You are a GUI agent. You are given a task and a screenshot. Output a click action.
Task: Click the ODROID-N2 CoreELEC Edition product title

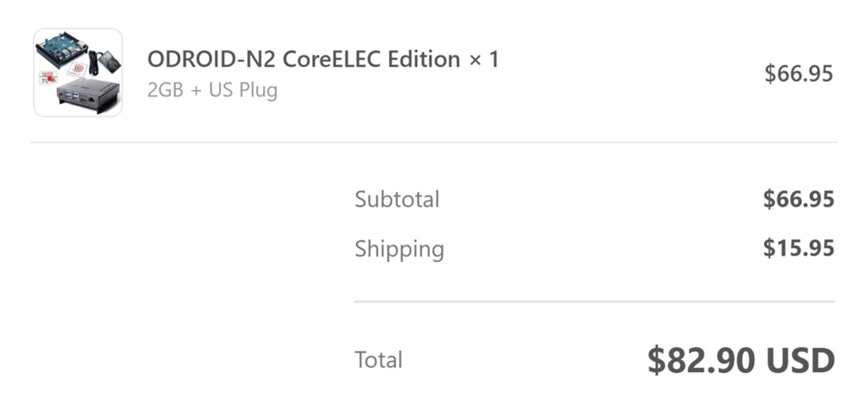point(303,60)
